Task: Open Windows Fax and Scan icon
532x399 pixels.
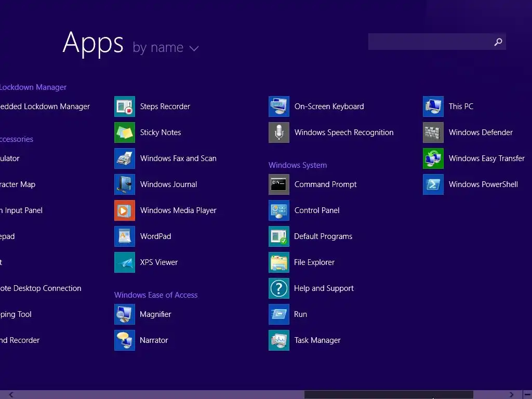Action: pos(125,158)
